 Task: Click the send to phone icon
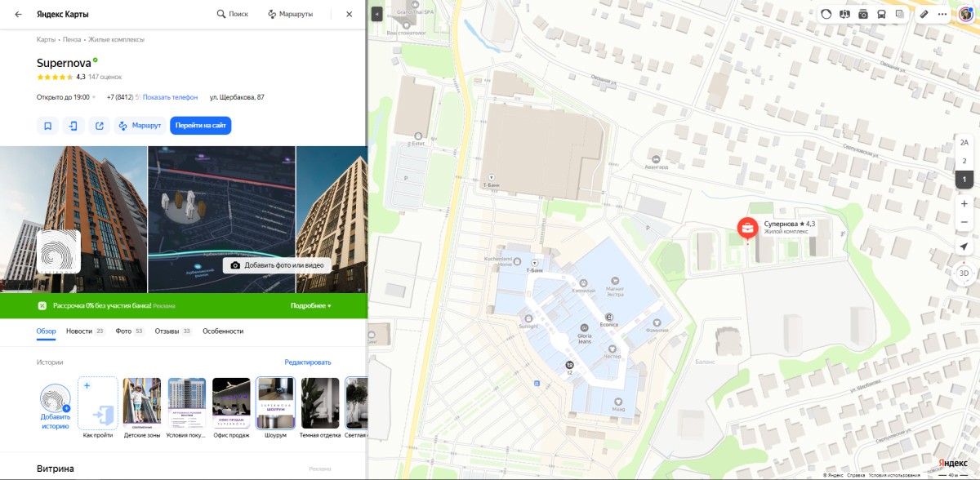[x=73, y=126]
